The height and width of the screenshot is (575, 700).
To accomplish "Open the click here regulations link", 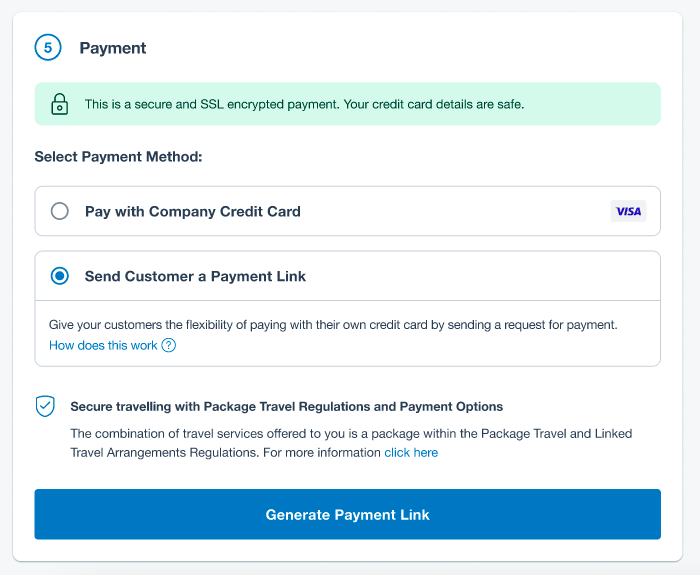I will (x=411, y=453).
